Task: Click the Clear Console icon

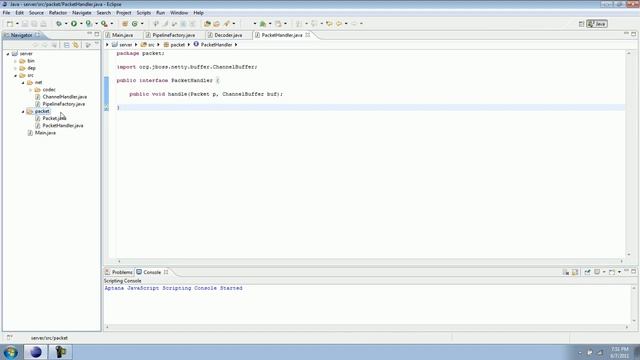Action: point(566,272)
